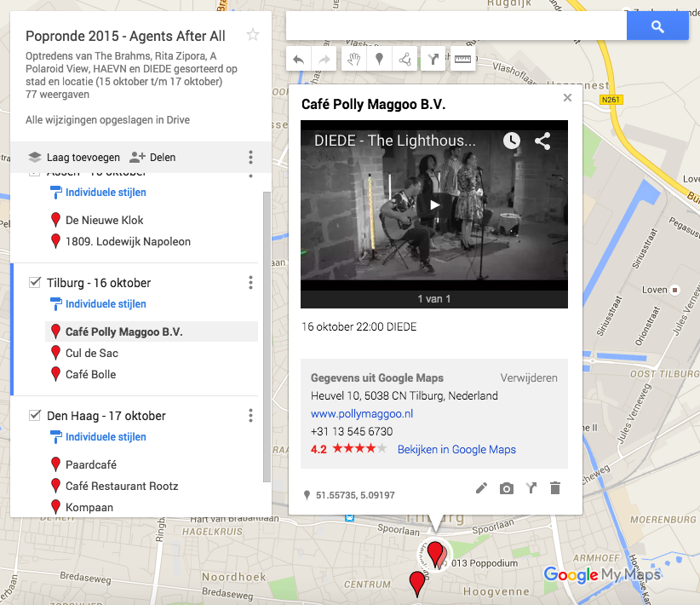Click the 16 oktober 22:00 DIEDE description
The height and width of the screenshot is (605, 700).
(359, 326)
